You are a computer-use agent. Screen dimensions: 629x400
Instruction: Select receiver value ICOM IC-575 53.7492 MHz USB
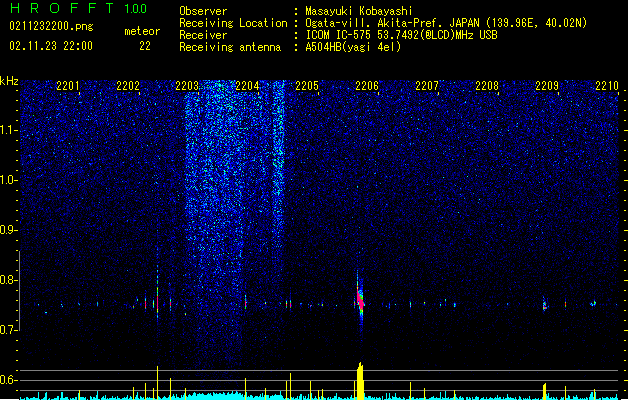(x=402, y=35)
